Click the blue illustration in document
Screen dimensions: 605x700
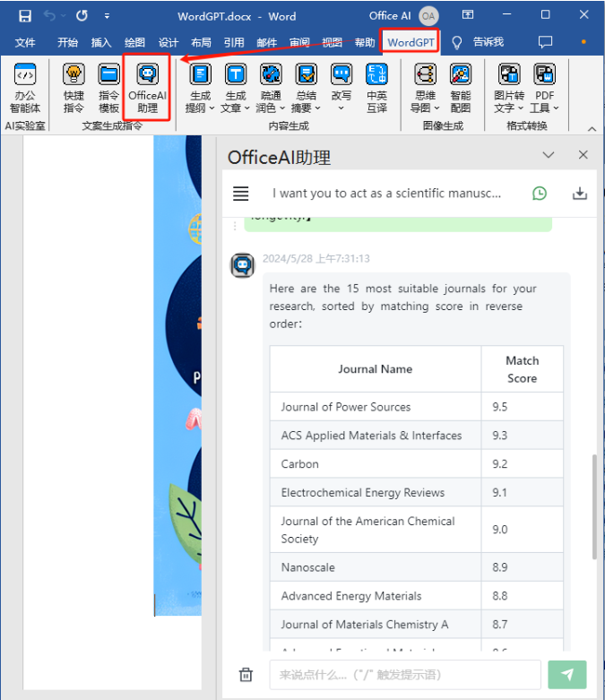(x=177, y=375)
